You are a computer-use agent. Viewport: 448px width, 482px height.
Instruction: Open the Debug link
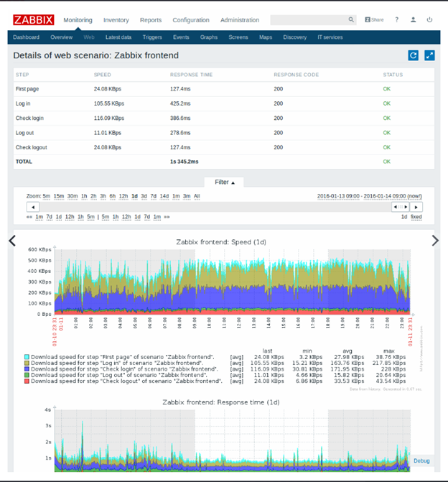(x=421, y=460)
